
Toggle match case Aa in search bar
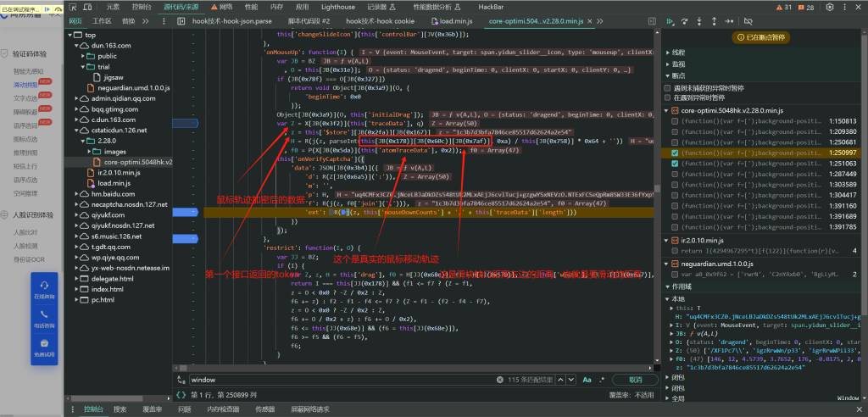(x=587, y=380)
